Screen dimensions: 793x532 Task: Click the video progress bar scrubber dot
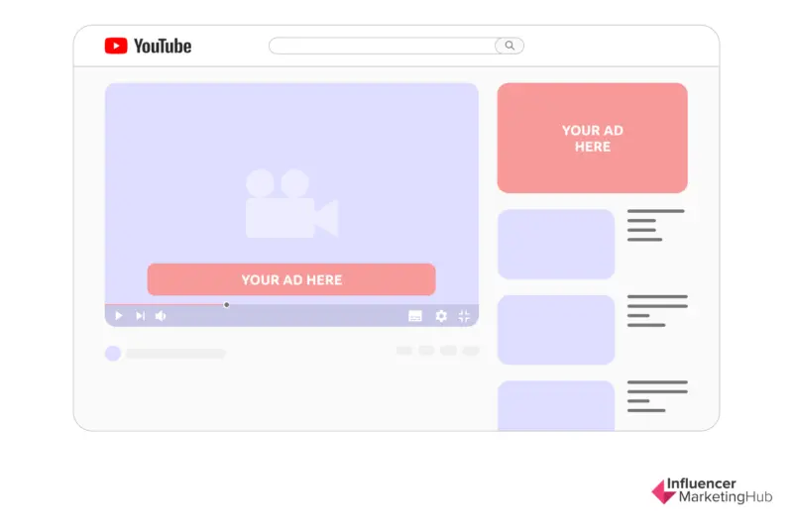(x=227, y=304)
